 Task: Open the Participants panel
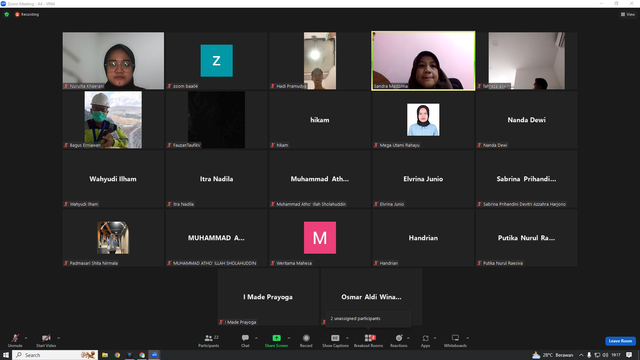click(x=209, y=340)
